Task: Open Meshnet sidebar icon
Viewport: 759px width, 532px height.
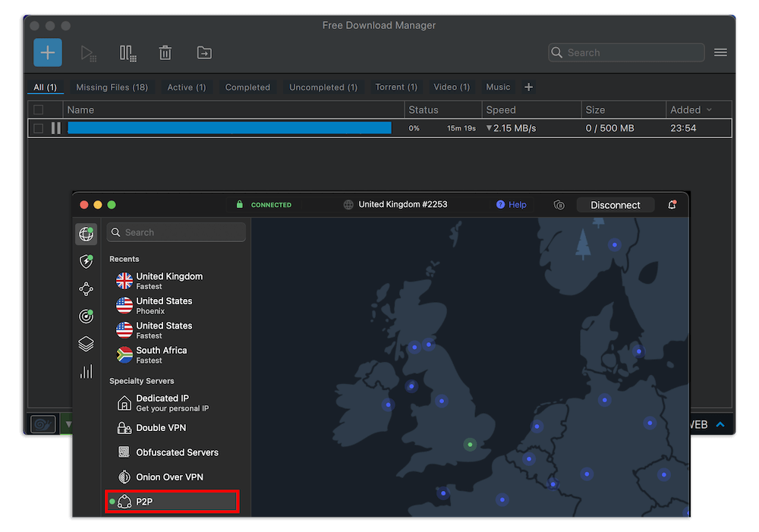Action: point(87,289)
